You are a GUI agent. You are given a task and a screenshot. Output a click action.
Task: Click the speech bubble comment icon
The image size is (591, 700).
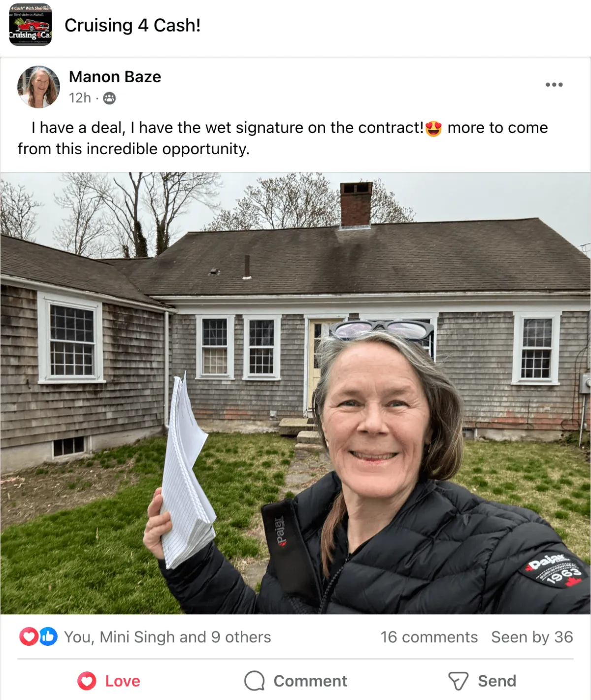click(255, 681)
